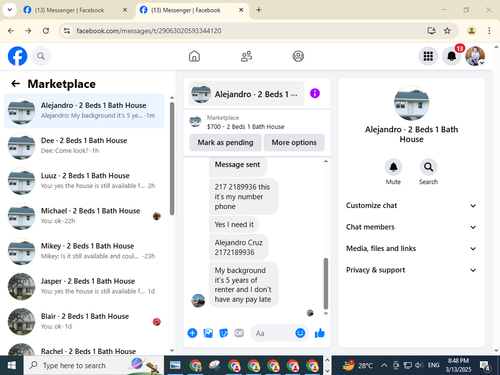Open Alejandro chat header name button
Viewport: 500px width, 375px height.
click(x=246, y=94)
